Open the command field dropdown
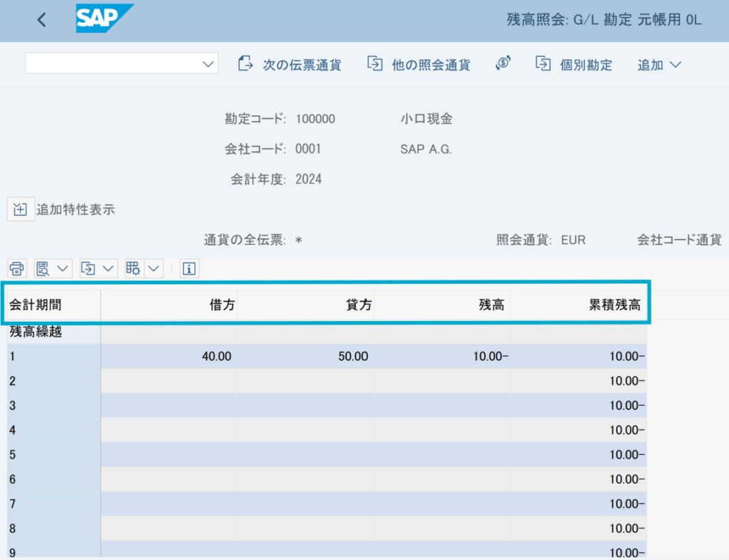Viewport: 729px width, 560px height. 209,64
